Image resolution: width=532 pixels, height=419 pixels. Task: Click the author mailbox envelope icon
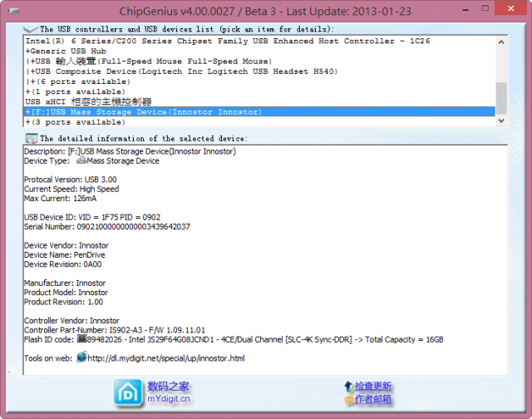[x=349, y=400]
